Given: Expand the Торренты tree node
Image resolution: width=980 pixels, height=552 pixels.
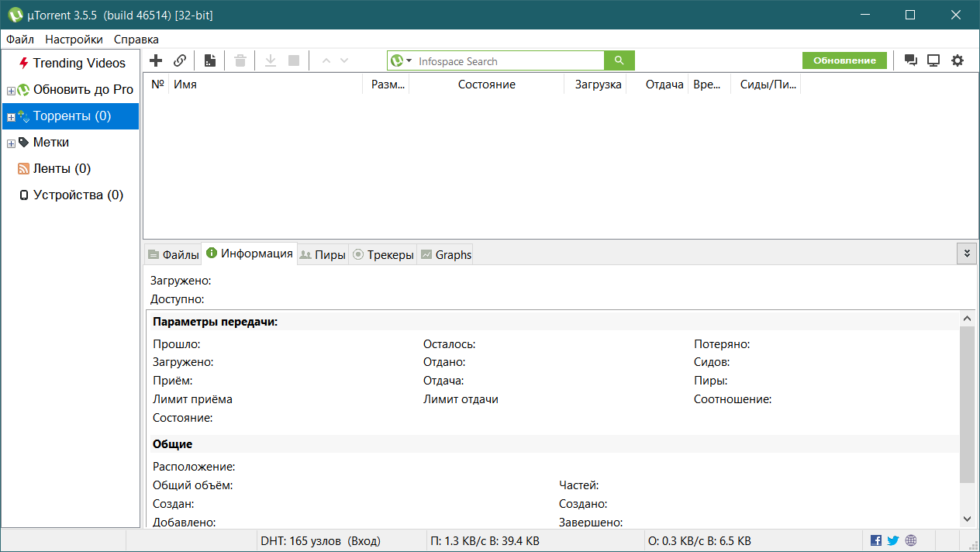Looking at the screenshot, I should 11,117.
